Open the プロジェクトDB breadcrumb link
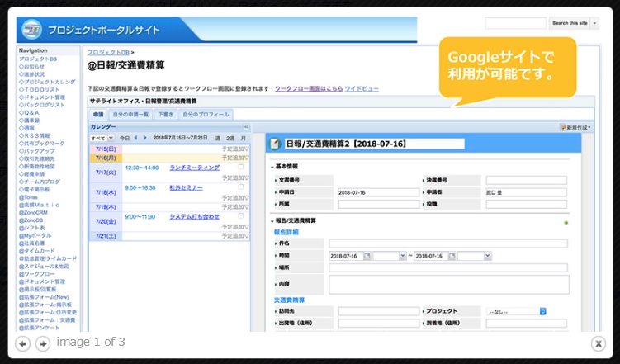This screenshot has height=364, width=620. click(x=108, y=52)
